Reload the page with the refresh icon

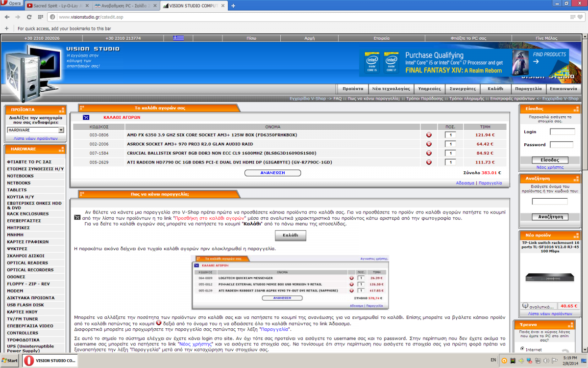point(29,17)
